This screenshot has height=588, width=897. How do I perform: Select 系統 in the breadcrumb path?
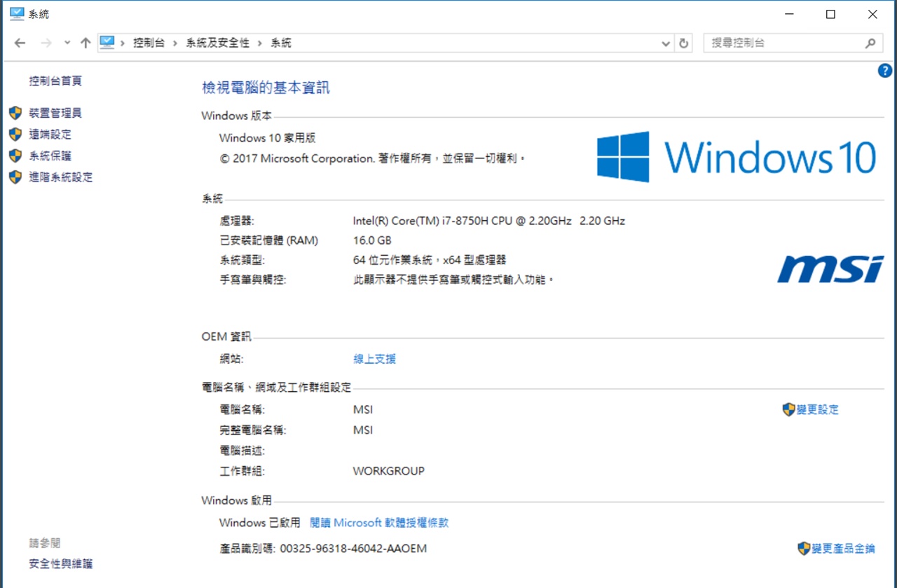tap(281, 43)
